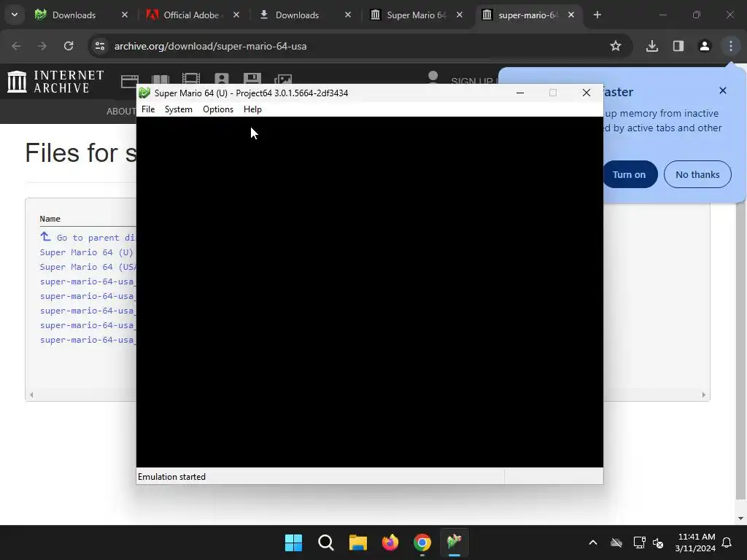Image resolution: width=747 pixels, height=560 pixels.
Task: Show hidden system tray icons
Action: point(593,542)
